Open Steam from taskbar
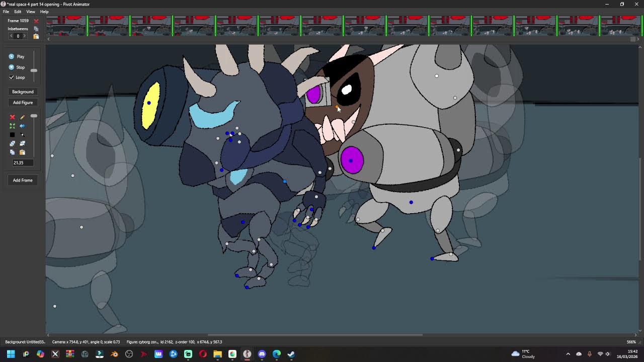This screenshot has height=362, width=644. pos(291,354)
